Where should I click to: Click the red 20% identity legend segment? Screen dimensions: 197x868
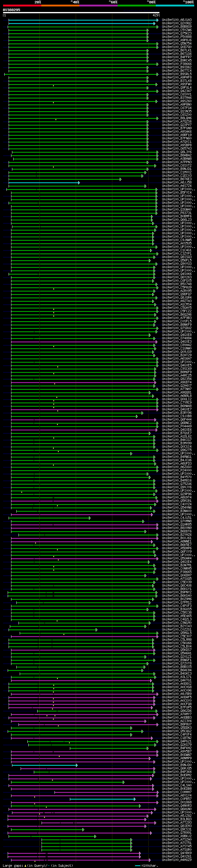coord(22,6)
